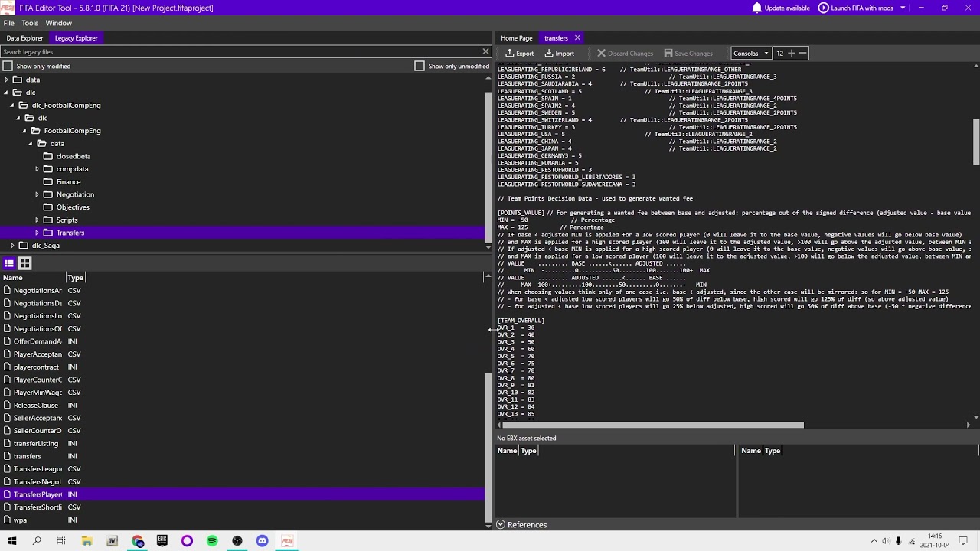Expand the Scripts folder
The image size is (980, 551).
[x=37, y=220]
